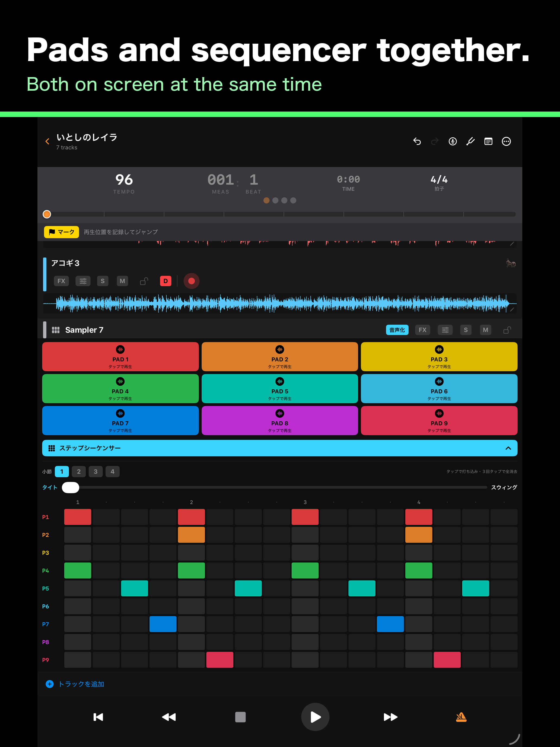560x747 pixels.
Task: Solo the Sampler 7 track
Action: pyautogui.click(x=466, y=330)
